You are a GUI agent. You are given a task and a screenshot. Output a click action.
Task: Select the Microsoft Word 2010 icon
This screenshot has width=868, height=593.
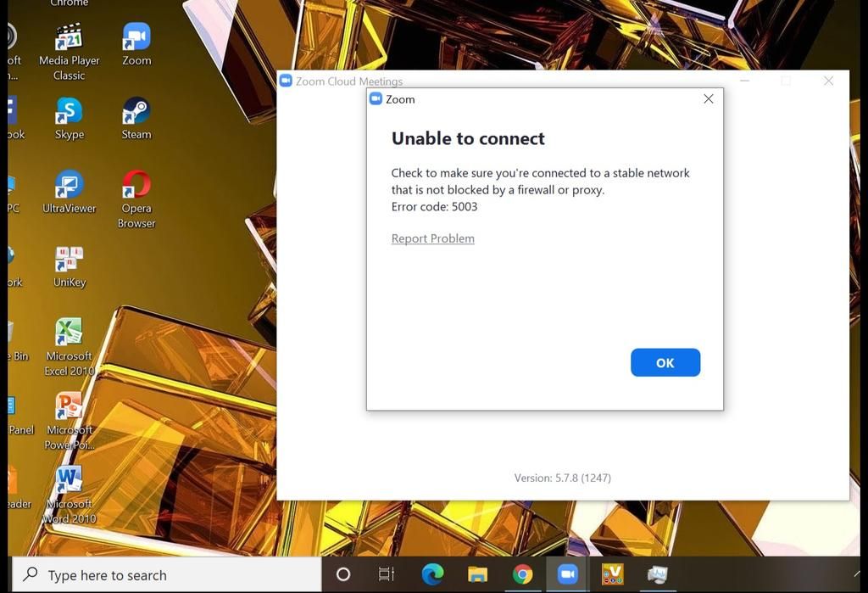pyautogui.click(x=70, y=495)
